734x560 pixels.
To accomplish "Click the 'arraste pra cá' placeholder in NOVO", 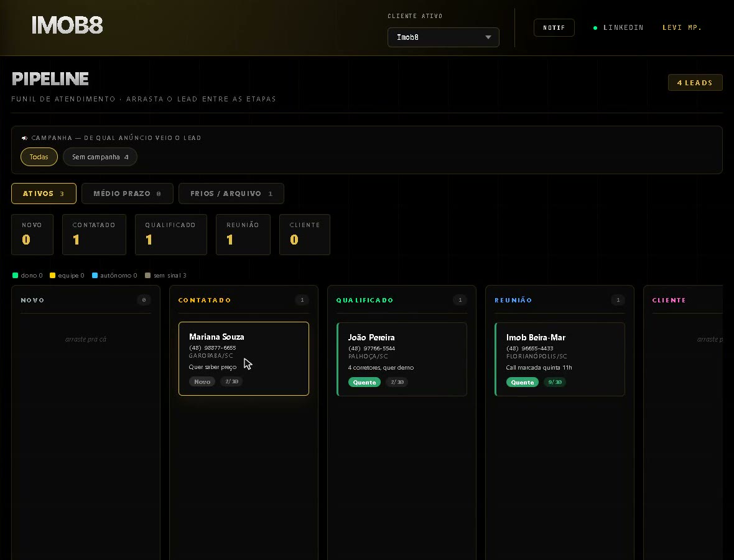I will tap(86, 339).
